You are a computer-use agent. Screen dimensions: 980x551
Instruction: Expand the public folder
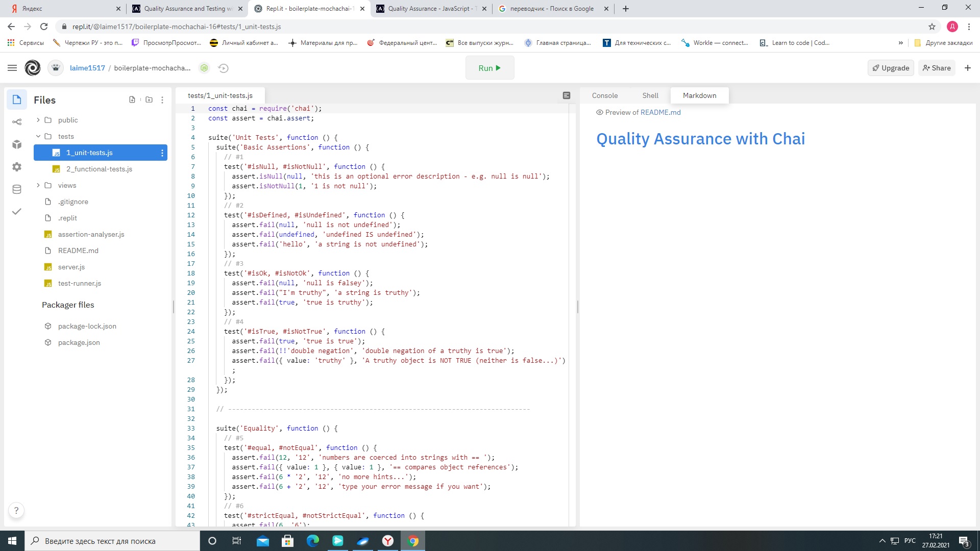pos(38,120)
